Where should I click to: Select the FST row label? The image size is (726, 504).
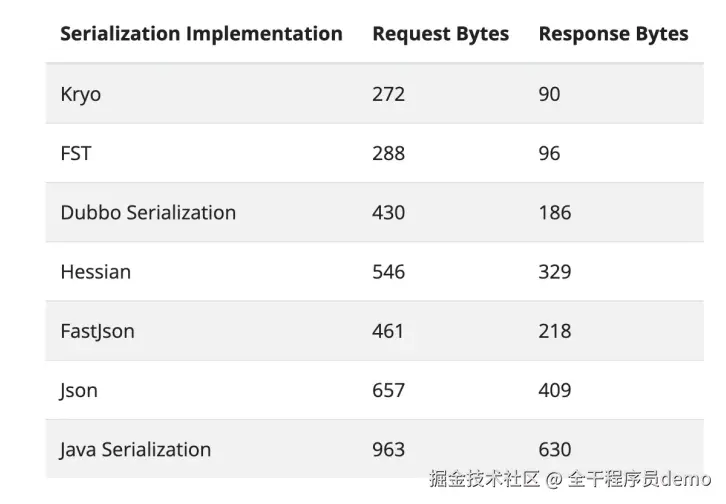[x=75, y=153]
